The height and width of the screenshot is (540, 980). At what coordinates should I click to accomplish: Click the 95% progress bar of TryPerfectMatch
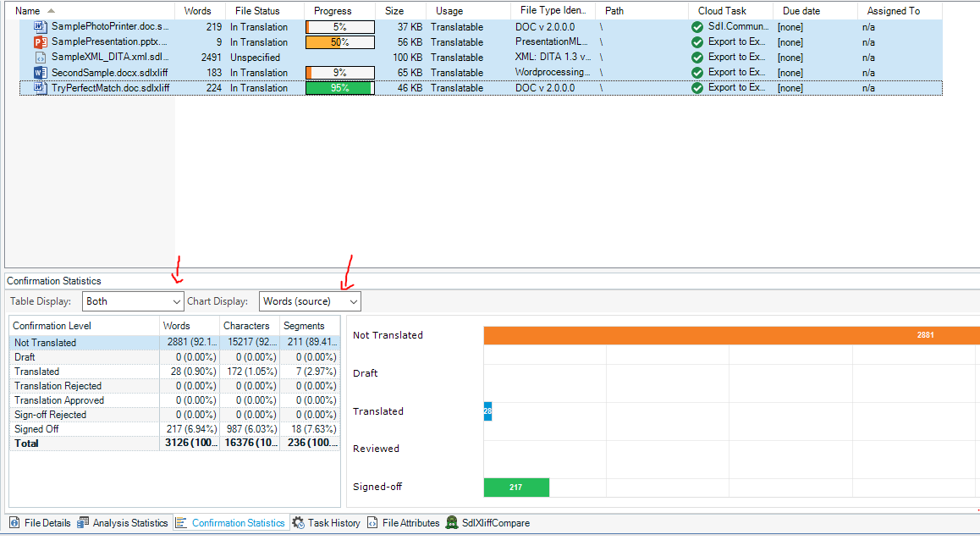340,87
